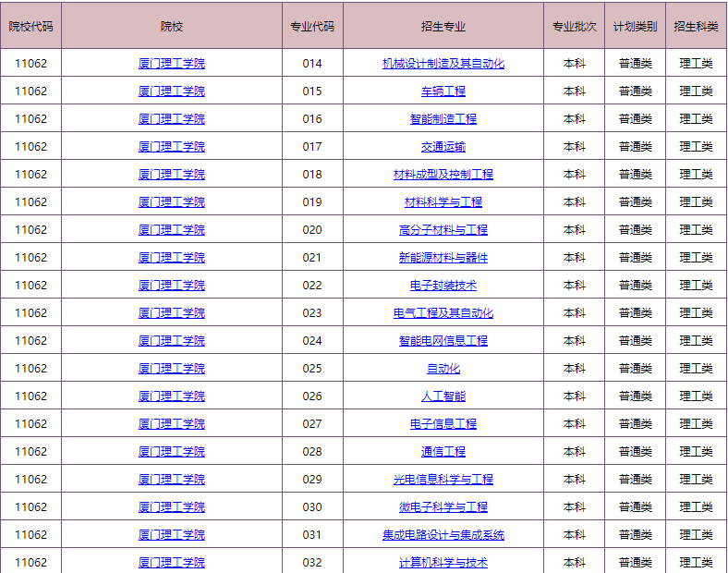This screenshot has height=573, width=728.
Task: Click 厦门理工学院 link in row 019
Action: click(171, 202)
